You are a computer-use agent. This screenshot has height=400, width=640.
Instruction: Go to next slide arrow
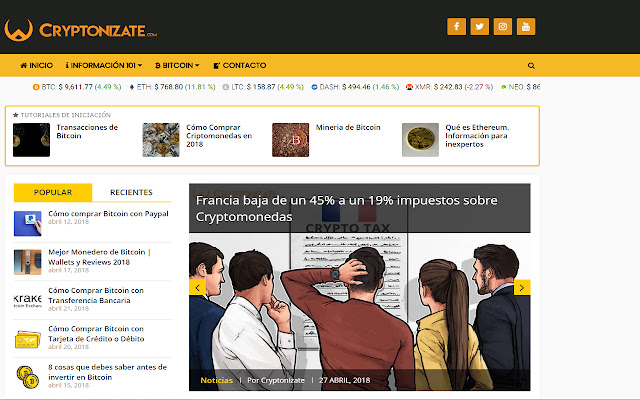coord(522,287)
